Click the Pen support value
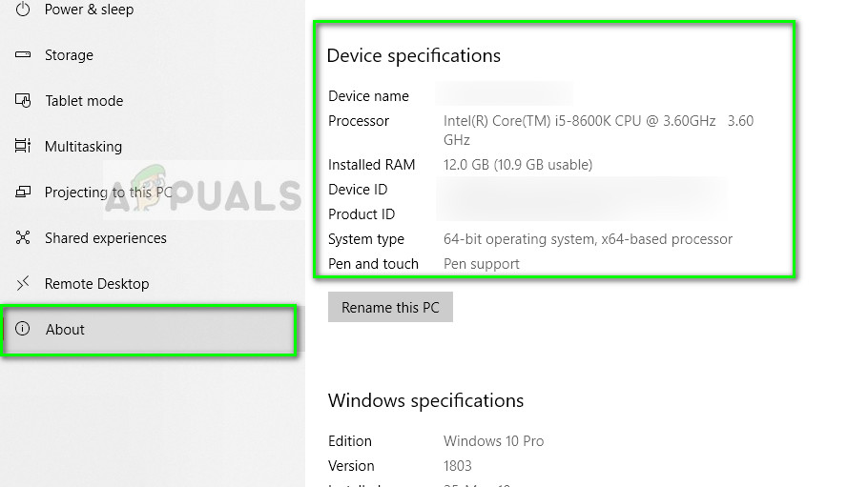The width and height of the screenshot is (868, 487). [482, 264]
